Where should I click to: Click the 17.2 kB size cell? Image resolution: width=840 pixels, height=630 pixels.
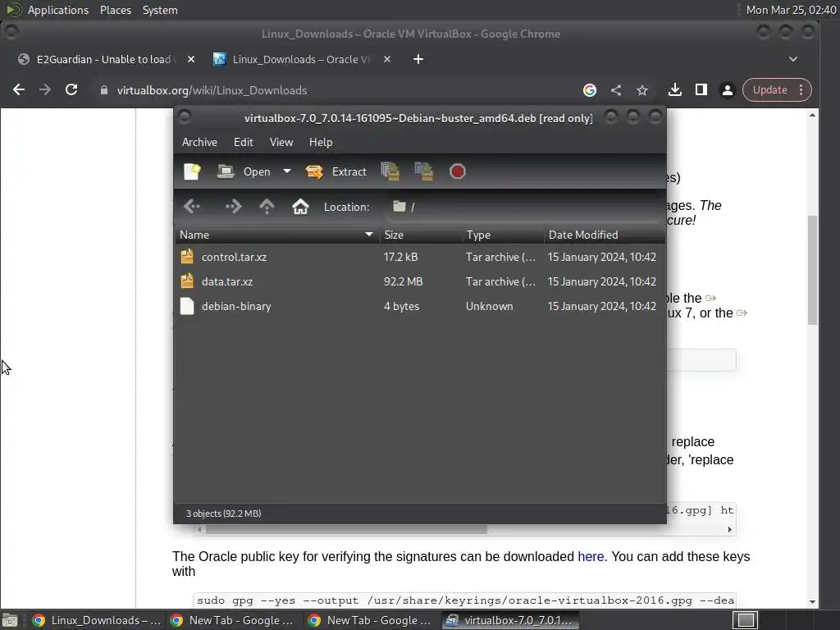[x=400, y=257]
